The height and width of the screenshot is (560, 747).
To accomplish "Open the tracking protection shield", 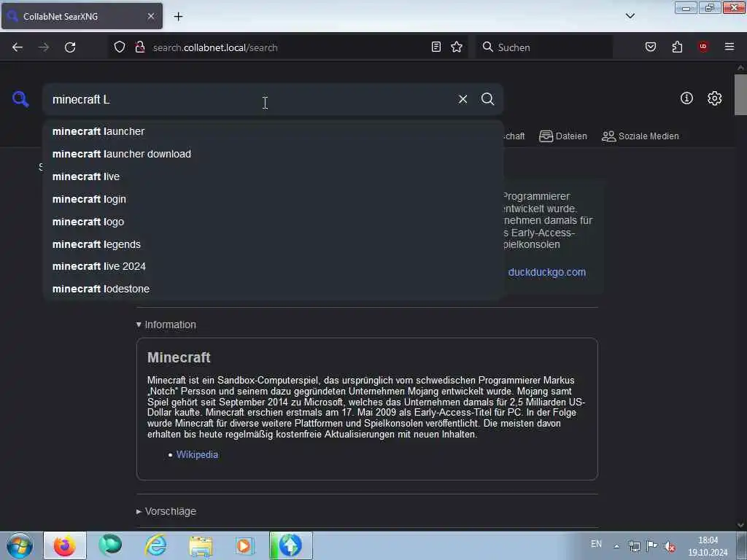I will [120, 47].
